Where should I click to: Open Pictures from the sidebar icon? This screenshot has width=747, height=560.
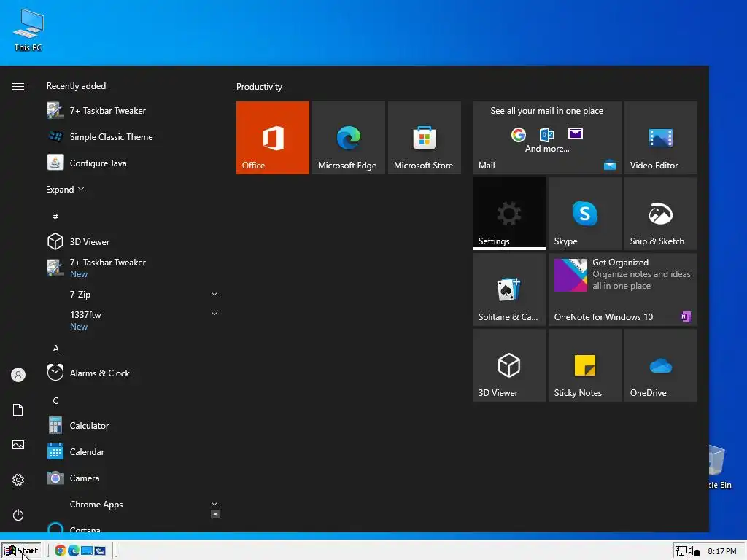point(18,445)
